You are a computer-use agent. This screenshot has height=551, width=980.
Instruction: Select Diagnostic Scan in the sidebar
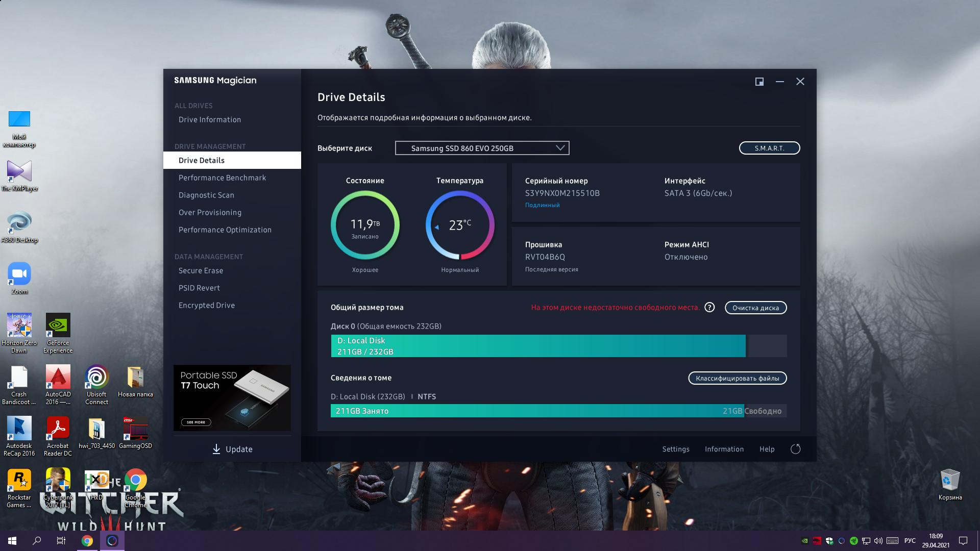pos(206,195)
